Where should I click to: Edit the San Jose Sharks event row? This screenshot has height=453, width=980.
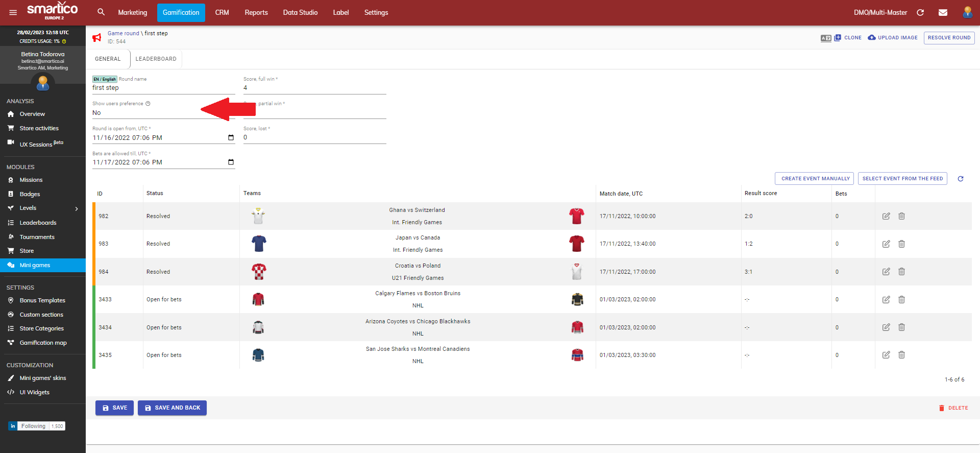click(886, 355)
